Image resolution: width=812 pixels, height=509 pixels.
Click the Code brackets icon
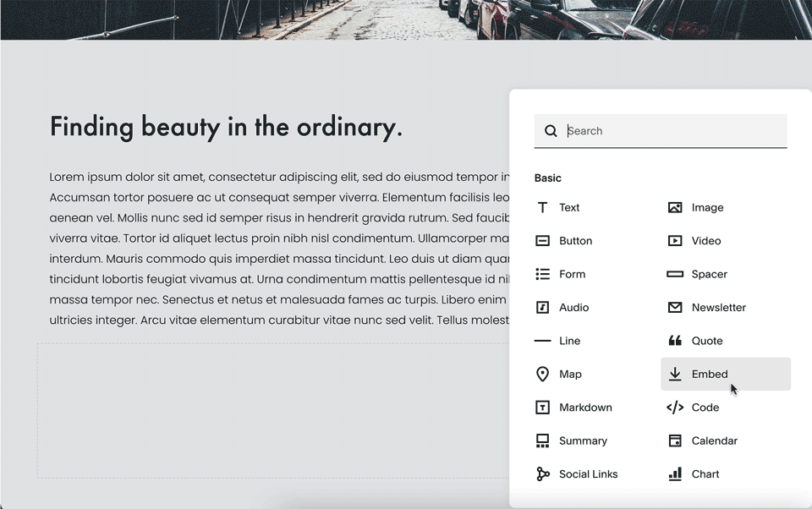point(675,408)
